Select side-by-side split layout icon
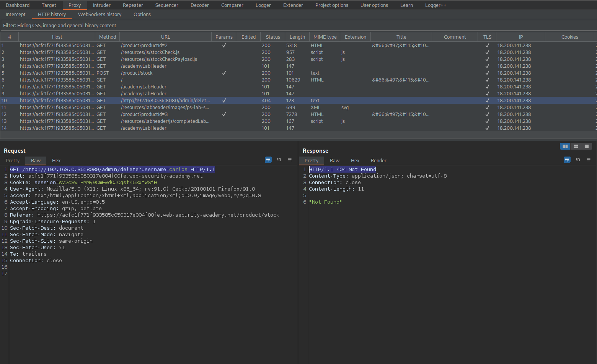 click(565, 146)
